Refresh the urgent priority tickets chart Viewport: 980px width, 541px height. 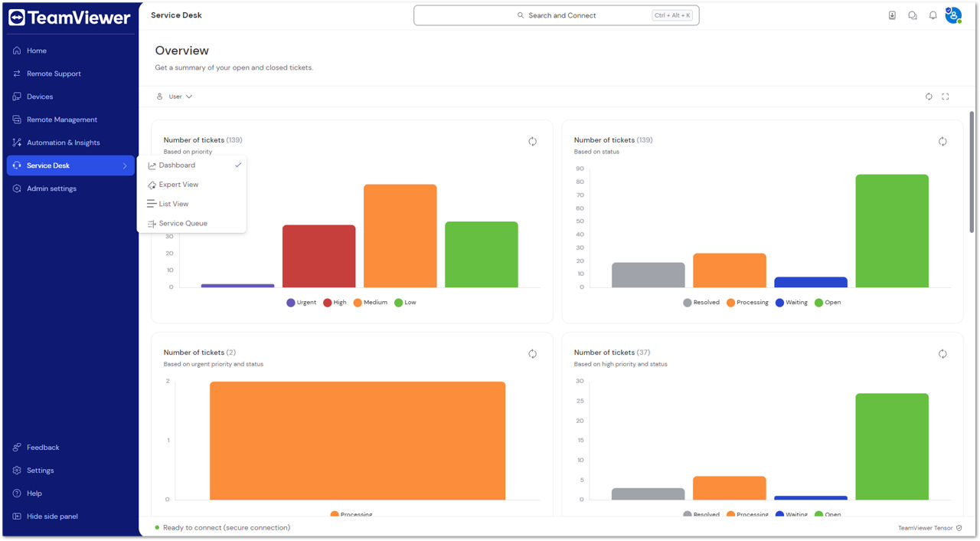[533, 354]
